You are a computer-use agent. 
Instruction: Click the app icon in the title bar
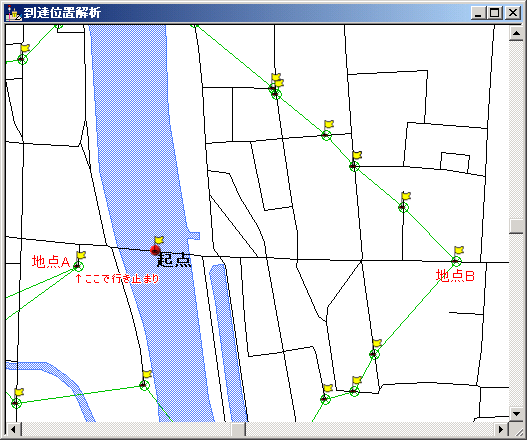[13, 13]
